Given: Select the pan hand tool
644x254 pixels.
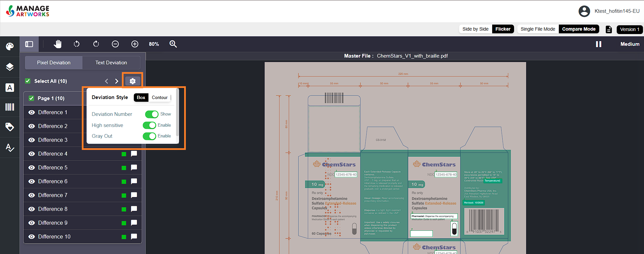Looking at the screenshot, I should [x=58, y=44].
